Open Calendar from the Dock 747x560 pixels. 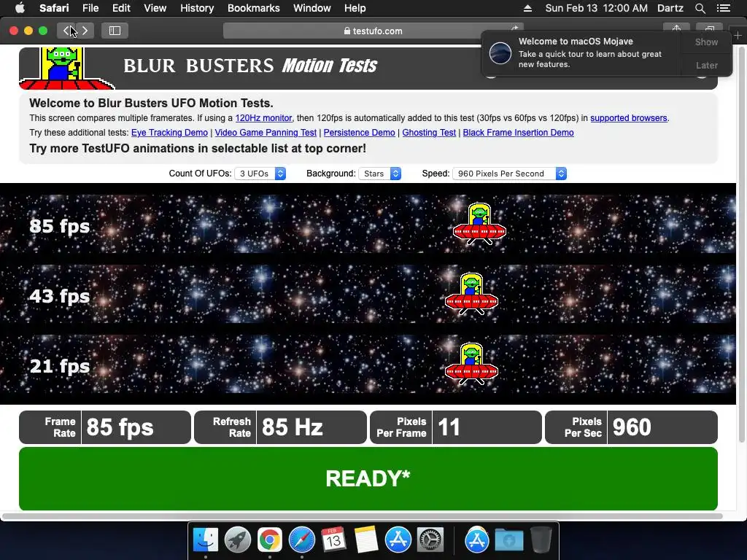pyautogui.click(x=333, y=540)
